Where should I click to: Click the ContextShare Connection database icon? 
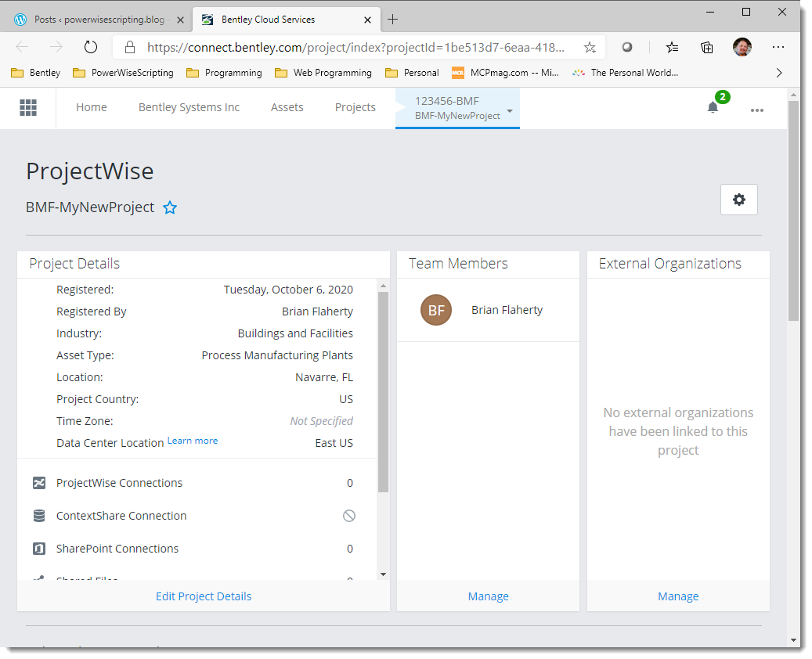point(39,516)
